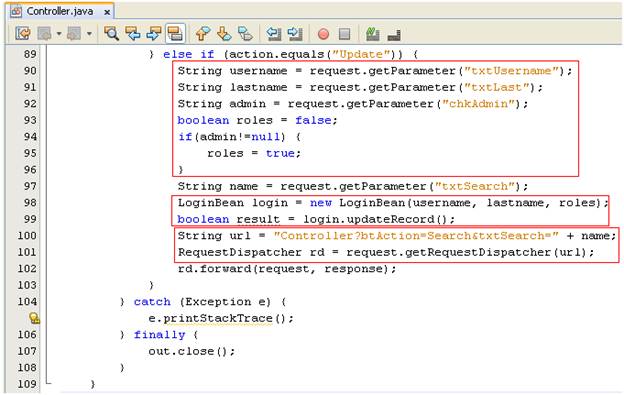The height and width of the screenshot is (395, 624).
Task: Click 'boolean roles = false;' line
Action: pos(257,120)
